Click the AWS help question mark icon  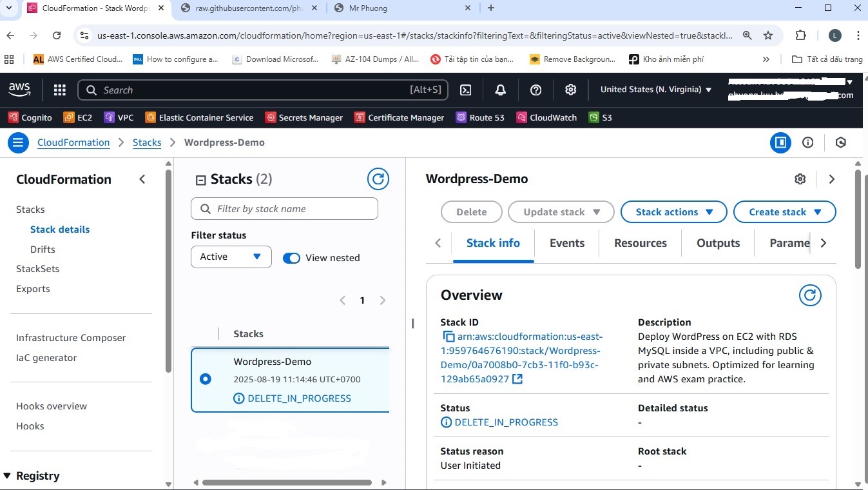click(535, 90)
